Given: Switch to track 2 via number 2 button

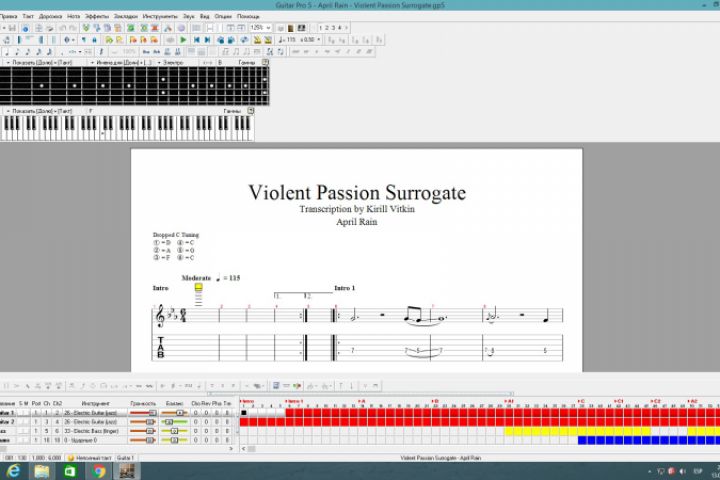Looking at the screenshot, I should pyautogui.click(x=327, y=28).
